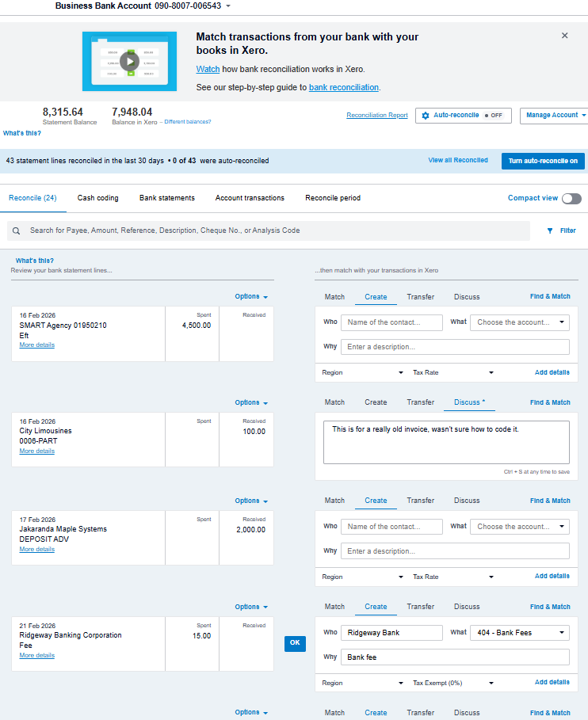Open Options for Ridgeway Banking Corporation line

251,607
